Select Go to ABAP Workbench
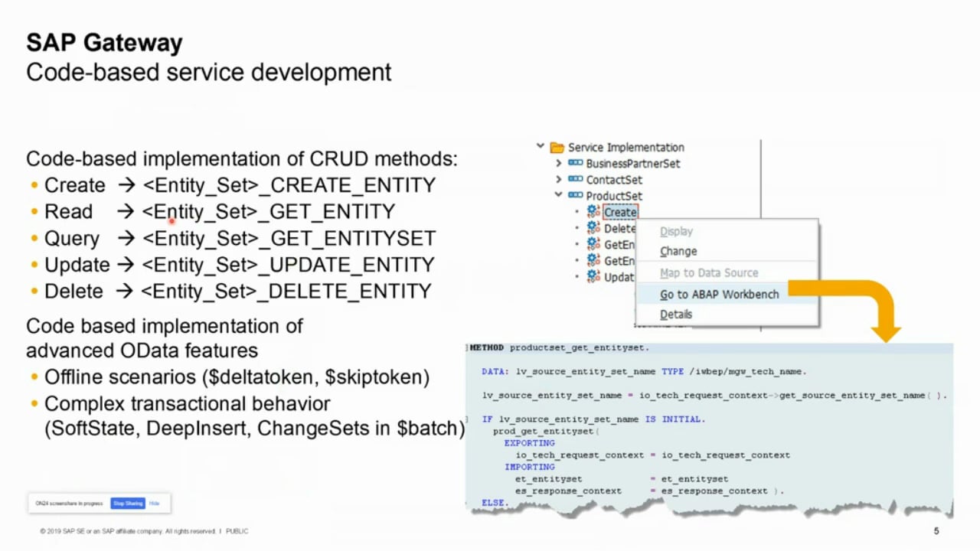The height and width of the screenshot is (551, 980). tap(719, 294)
